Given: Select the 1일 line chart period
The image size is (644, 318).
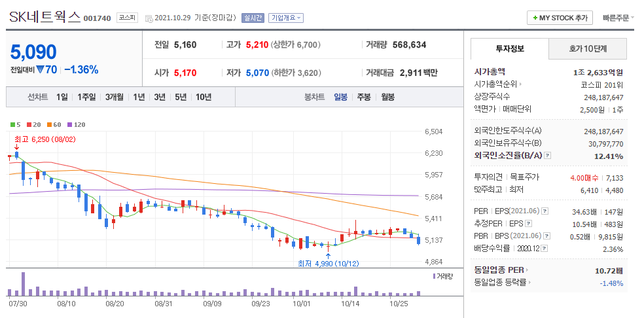Looking at the screenshot, I should click(62, 97).
